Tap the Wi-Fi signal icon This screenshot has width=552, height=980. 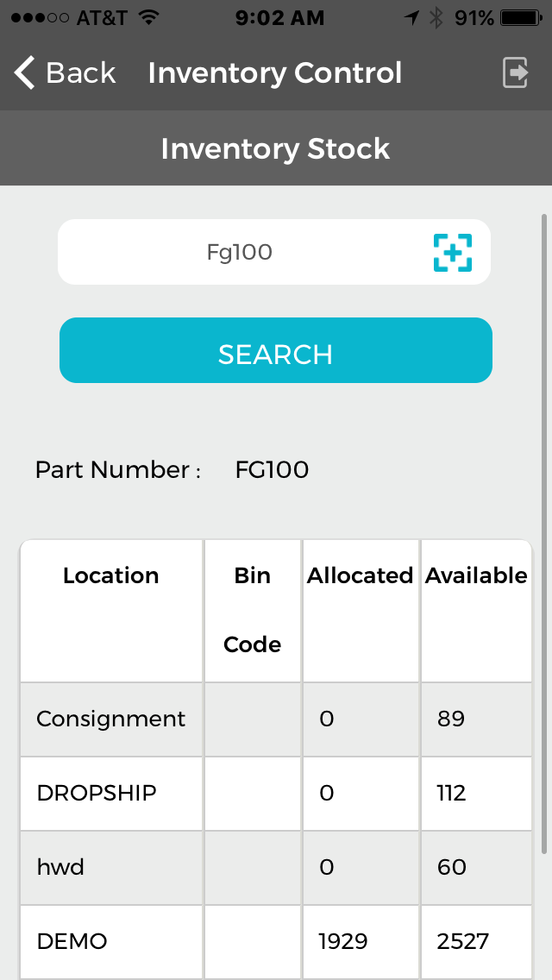coord(148,18)
